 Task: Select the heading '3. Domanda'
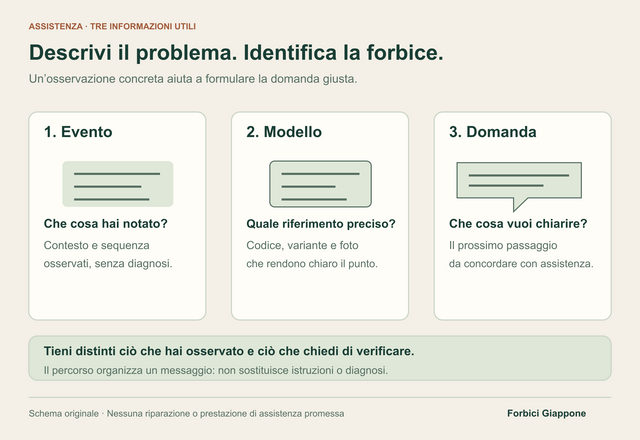(493, 132)
